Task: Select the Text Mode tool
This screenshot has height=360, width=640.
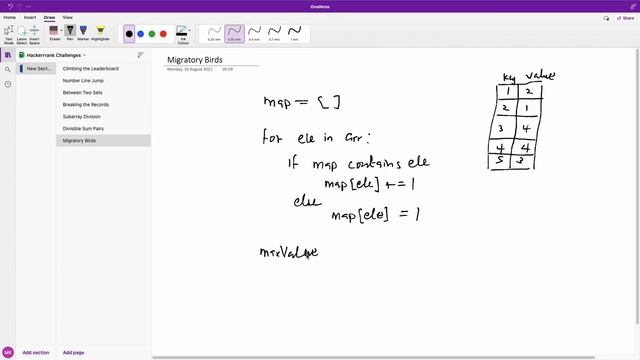Action: (x=9, y=34)
